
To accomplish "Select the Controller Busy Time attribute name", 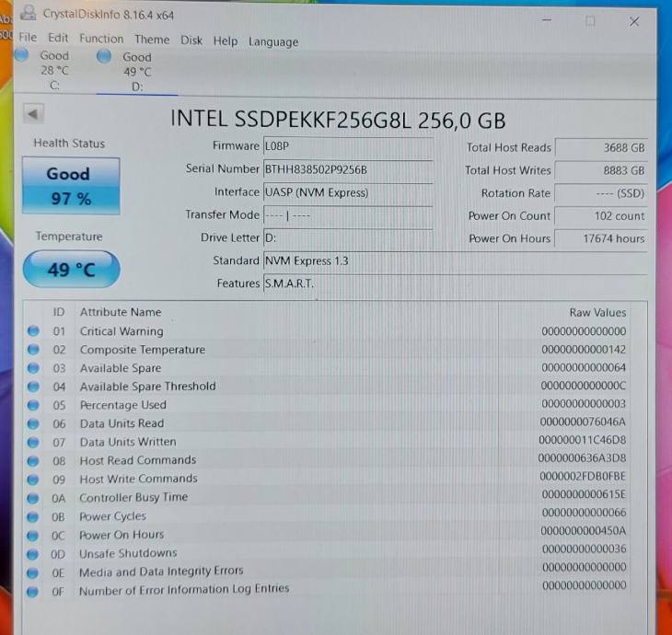I will [x=133, y=498].
